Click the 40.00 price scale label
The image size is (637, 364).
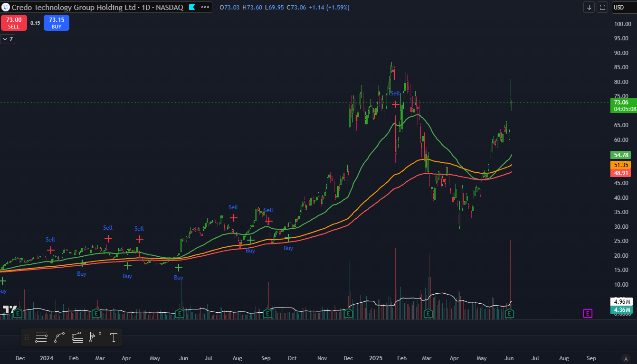(621, 198)
